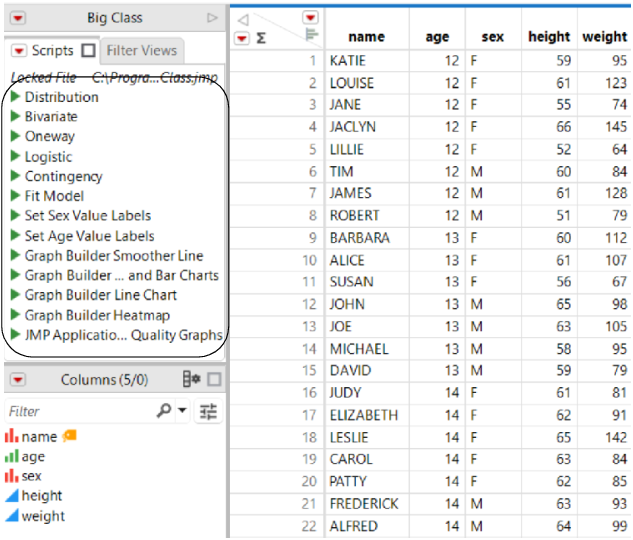Click the nominal icon next to name column
Screen dimensions: 633x540
[x=11, y=436]
